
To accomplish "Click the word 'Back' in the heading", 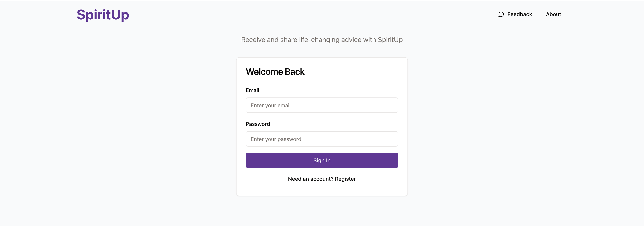I will 295,72.
